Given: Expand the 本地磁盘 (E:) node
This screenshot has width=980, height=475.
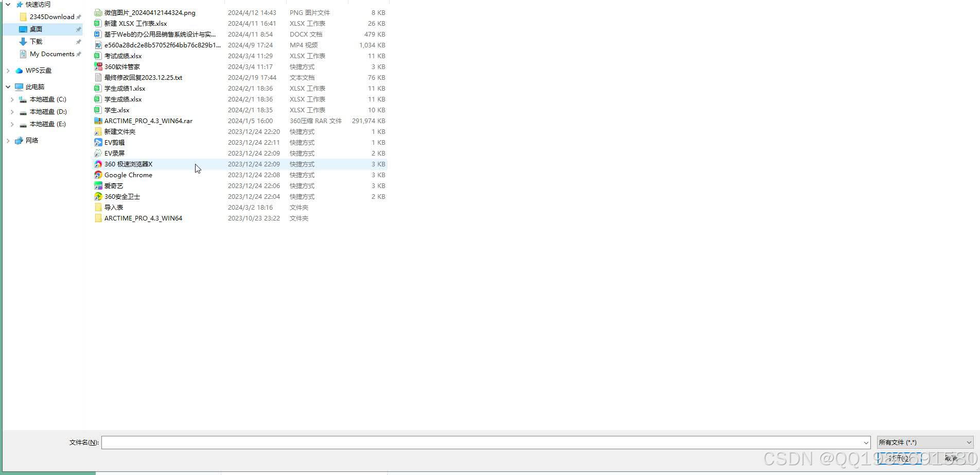Looking at the screenshot, I should pyautogui.click(x=12, y=124).
